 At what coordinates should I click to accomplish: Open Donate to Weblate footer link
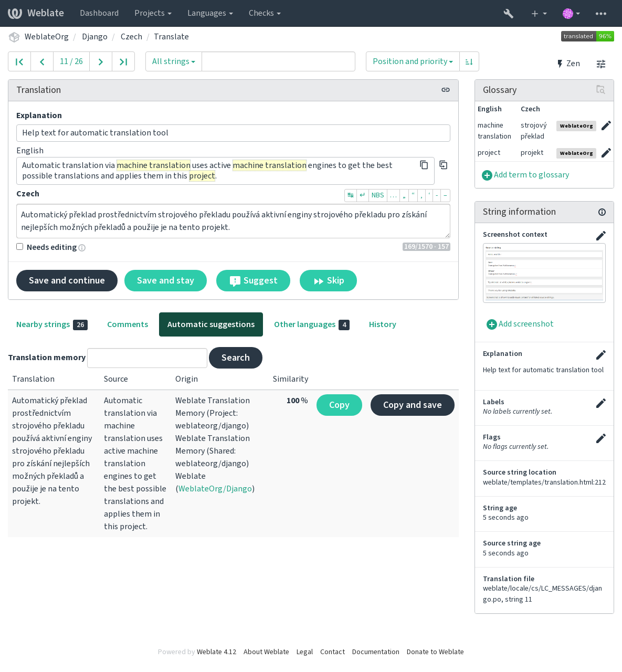(435, 652)
